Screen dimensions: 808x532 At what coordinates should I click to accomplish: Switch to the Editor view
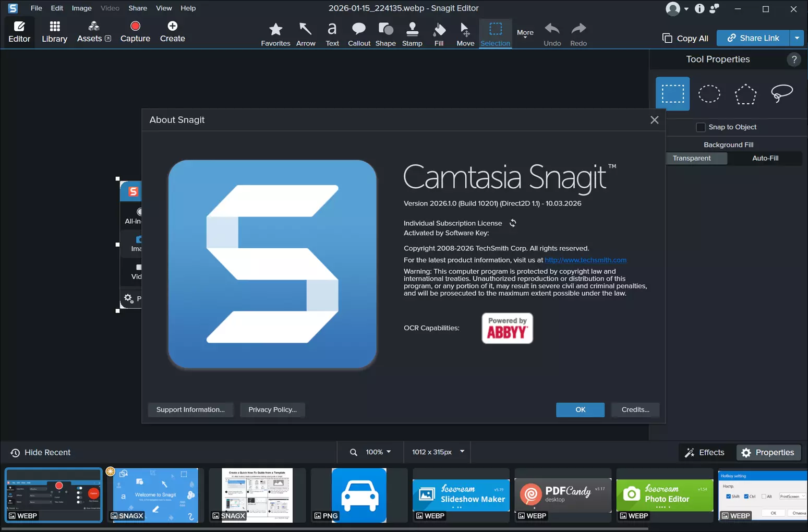click(x=19, y=32)
